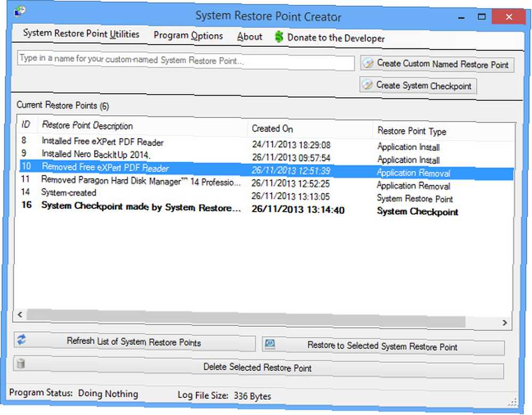
Task: Minimize the System Restore Point Creator window
Action: [x=461, y=17]
